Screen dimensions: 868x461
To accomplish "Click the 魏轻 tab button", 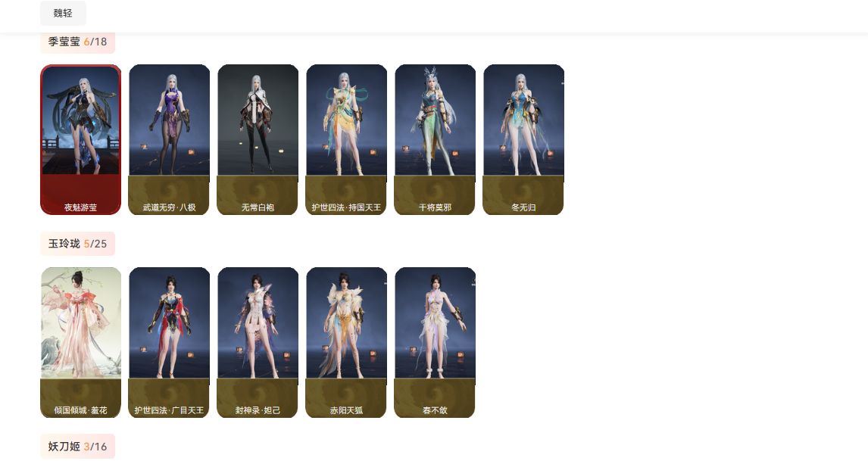I will coord(63,13).
